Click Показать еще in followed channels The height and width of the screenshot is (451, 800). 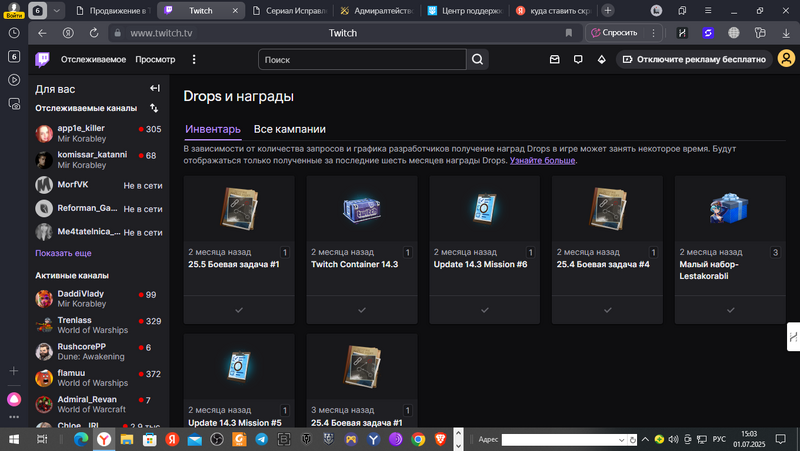63,253
